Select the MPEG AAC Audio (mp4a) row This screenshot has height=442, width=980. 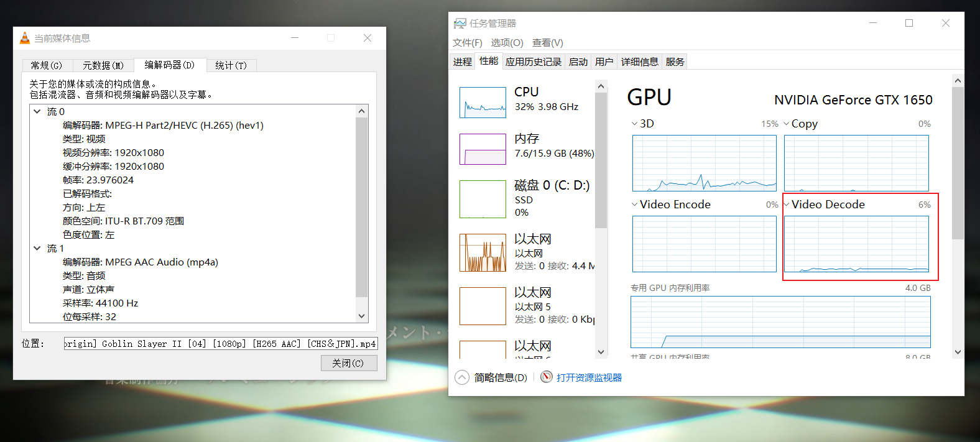[141, 262]
